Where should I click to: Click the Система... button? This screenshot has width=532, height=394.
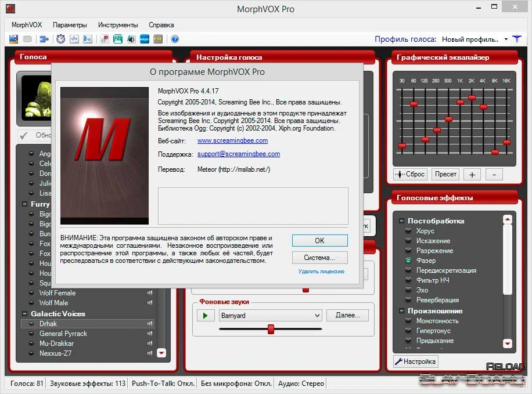319,258
